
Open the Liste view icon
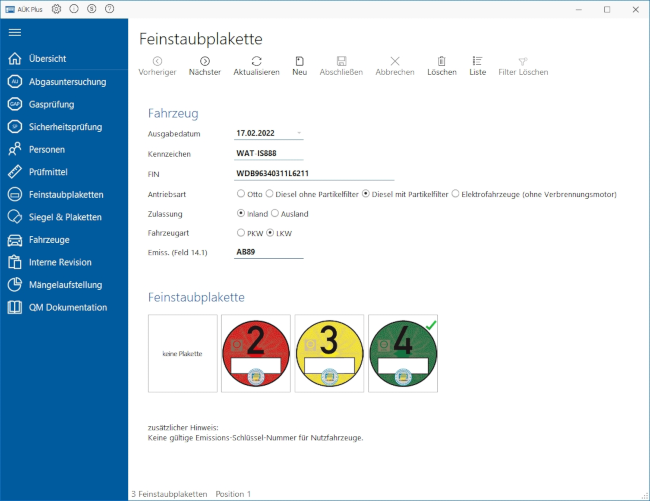coord(477,61)
